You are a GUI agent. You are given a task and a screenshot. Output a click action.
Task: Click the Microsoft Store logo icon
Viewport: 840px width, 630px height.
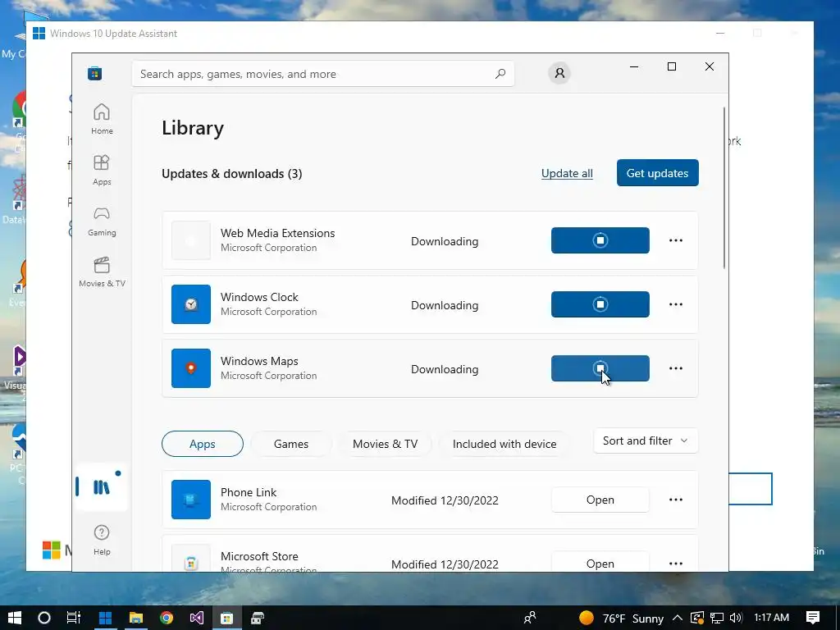click(95, 73)
